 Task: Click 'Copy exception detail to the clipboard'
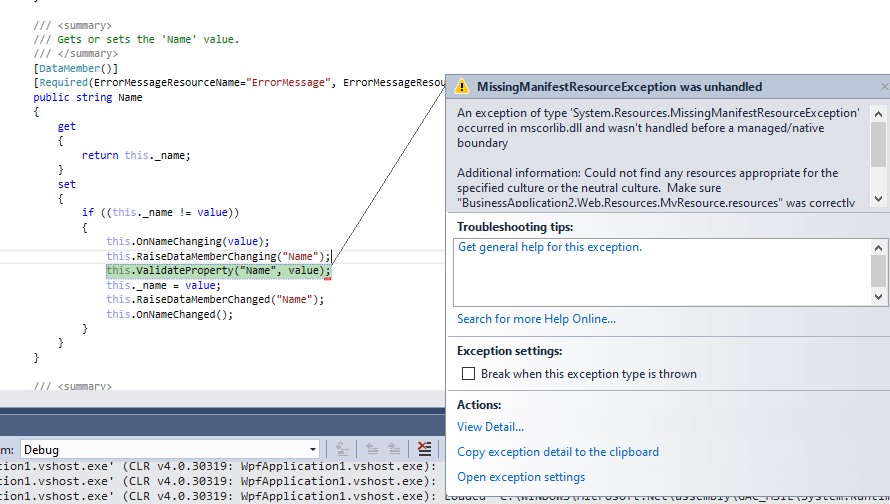tap(558, 452)
